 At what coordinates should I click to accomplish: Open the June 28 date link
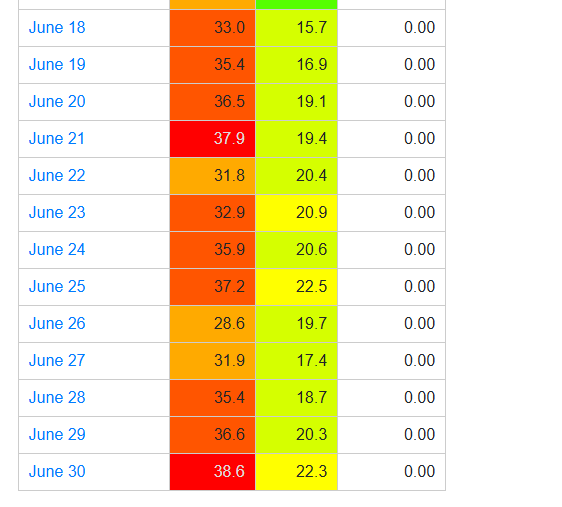(x=57, y=397)
